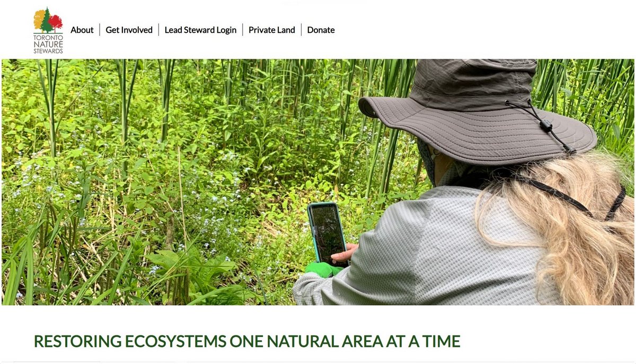Screen dimensions: 636x364
Task: Click the Restoring Ecosystems heading text
Action: [247, 341]
